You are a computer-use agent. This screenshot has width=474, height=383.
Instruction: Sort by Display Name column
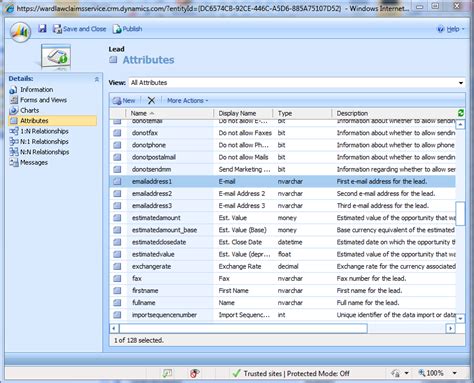[243, 113]
